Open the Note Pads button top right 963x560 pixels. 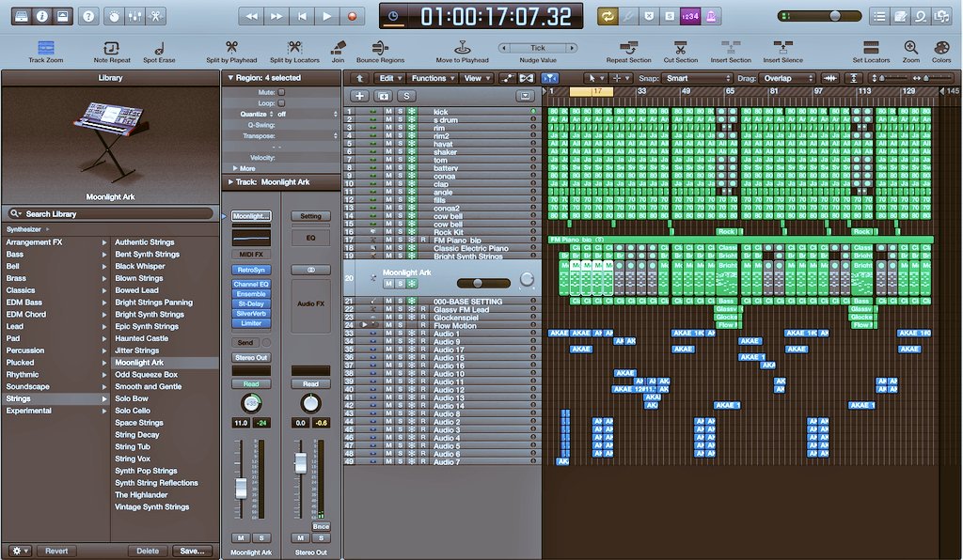click(900, 17)
